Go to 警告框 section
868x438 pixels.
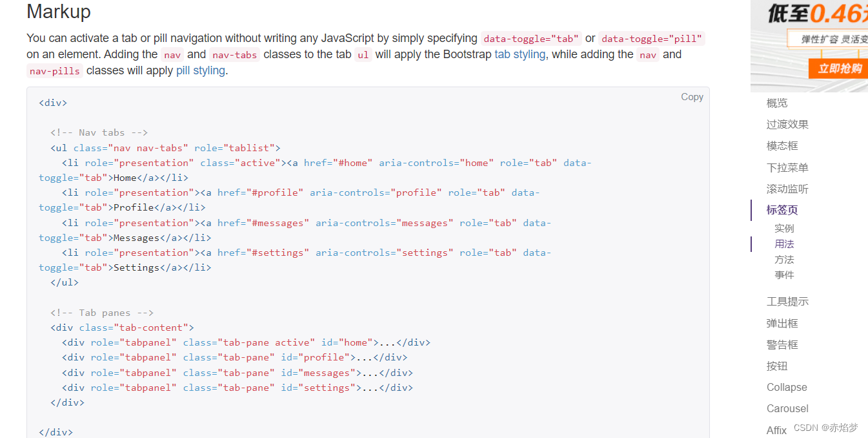click(x=782, y=345)
